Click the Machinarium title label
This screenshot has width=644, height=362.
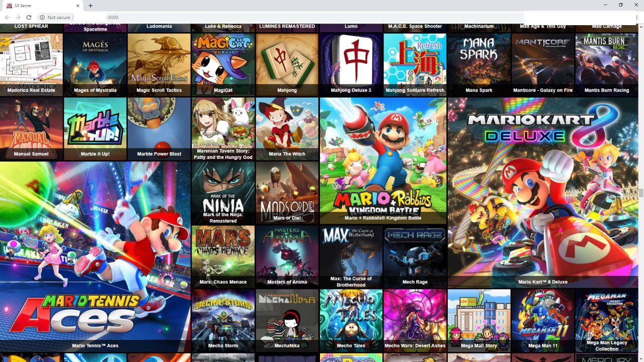click(479, 26)
